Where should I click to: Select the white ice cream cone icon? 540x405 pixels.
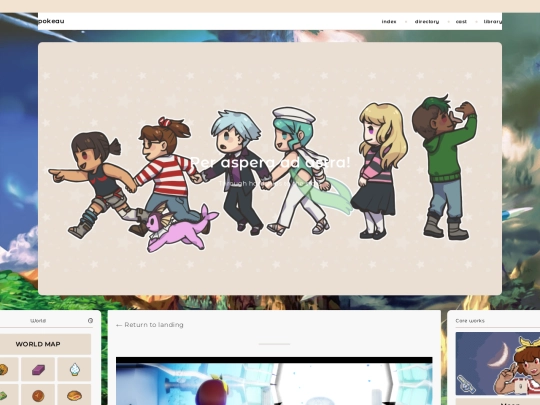(x=74, y=370)
